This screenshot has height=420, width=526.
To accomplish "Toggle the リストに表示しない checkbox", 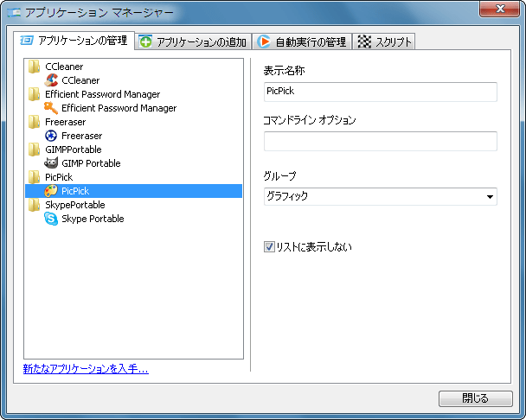I will (269, 247).
